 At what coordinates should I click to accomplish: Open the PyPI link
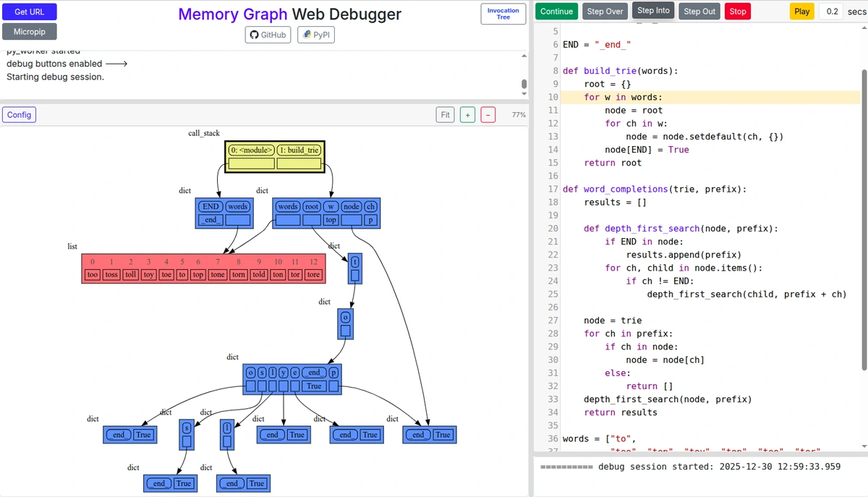(x=315, y=35)
